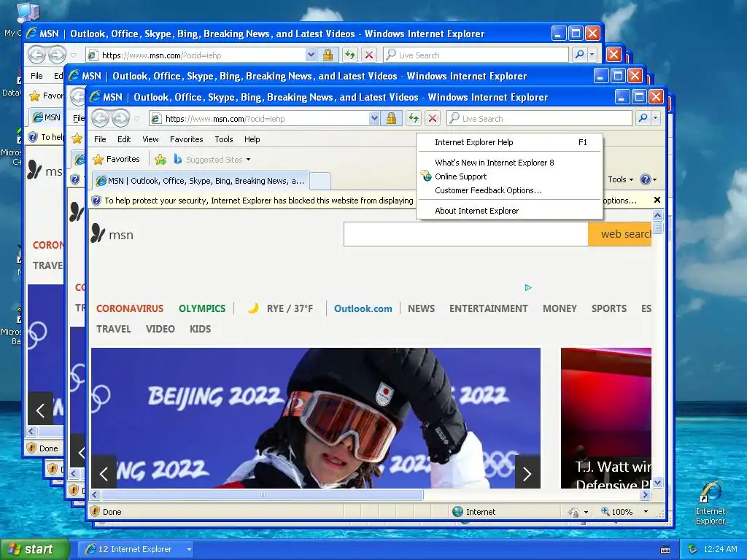Open VIDEO navigation link
The image size is (747, 560).
160,329
